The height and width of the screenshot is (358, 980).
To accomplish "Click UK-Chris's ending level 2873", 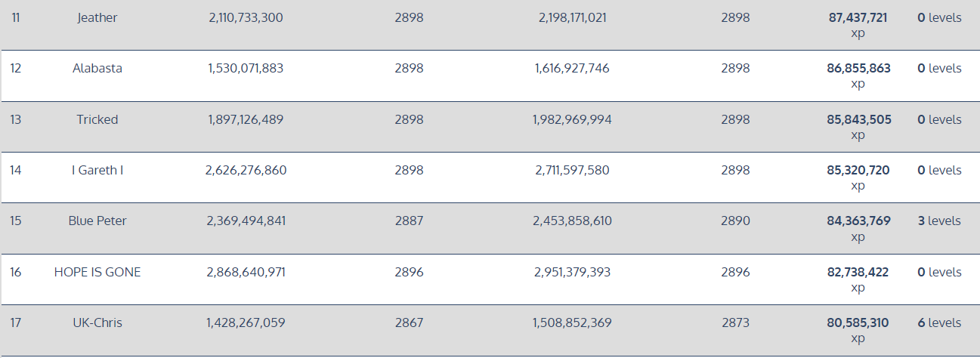I will [735, 323].
